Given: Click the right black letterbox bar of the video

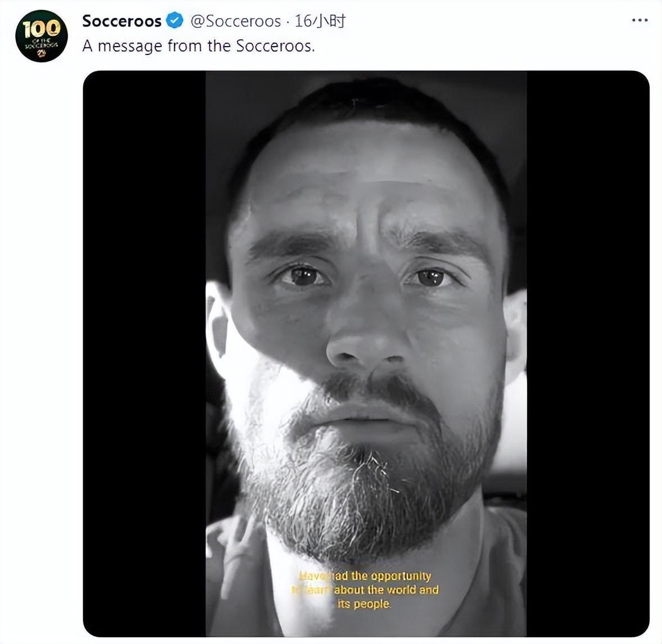Looking at the screenshot, I should [x=587, y=354].
